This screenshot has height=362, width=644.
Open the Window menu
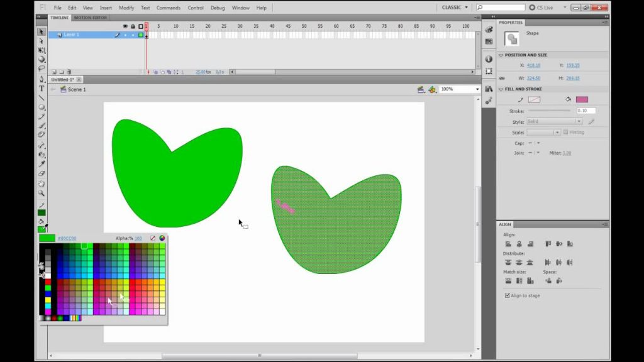[x=241, y=8]
